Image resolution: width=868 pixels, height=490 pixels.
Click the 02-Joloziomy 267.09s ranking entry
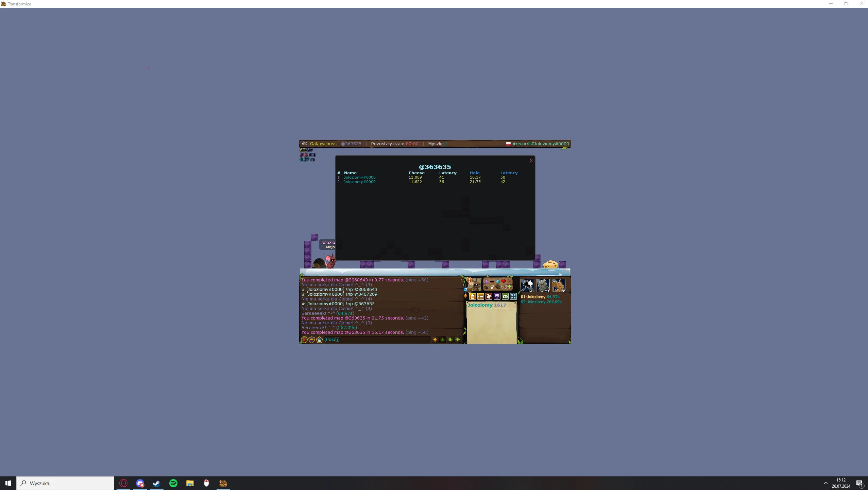point(541,302)
